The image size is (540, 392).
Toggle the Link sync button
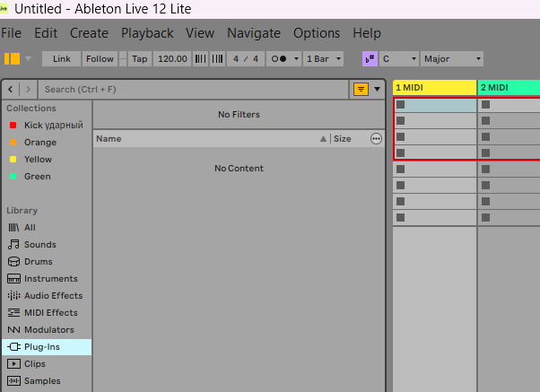coord(62,58)
